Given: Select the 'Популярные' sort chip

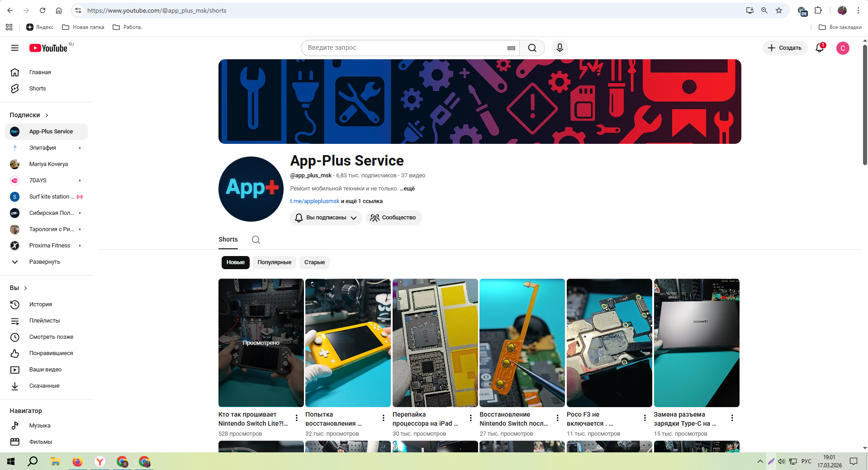Looking at the screenshot, I should coord(275,262).
